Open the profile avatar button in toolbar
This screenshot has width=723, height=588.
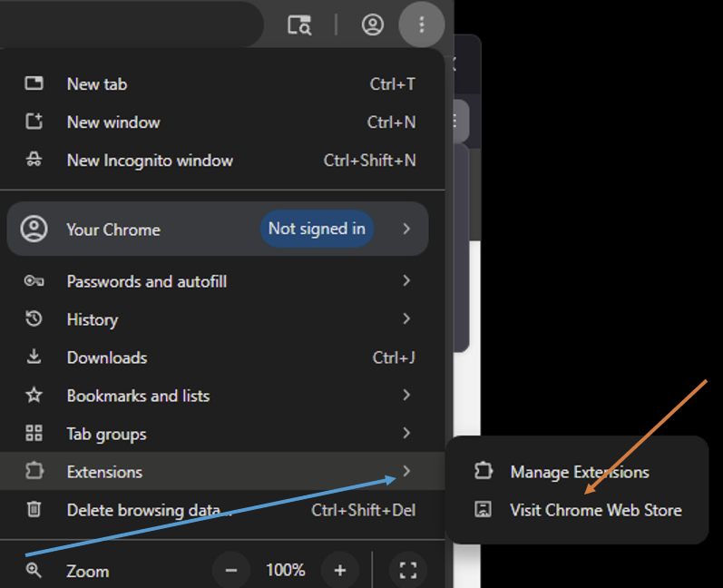[373, 24]
